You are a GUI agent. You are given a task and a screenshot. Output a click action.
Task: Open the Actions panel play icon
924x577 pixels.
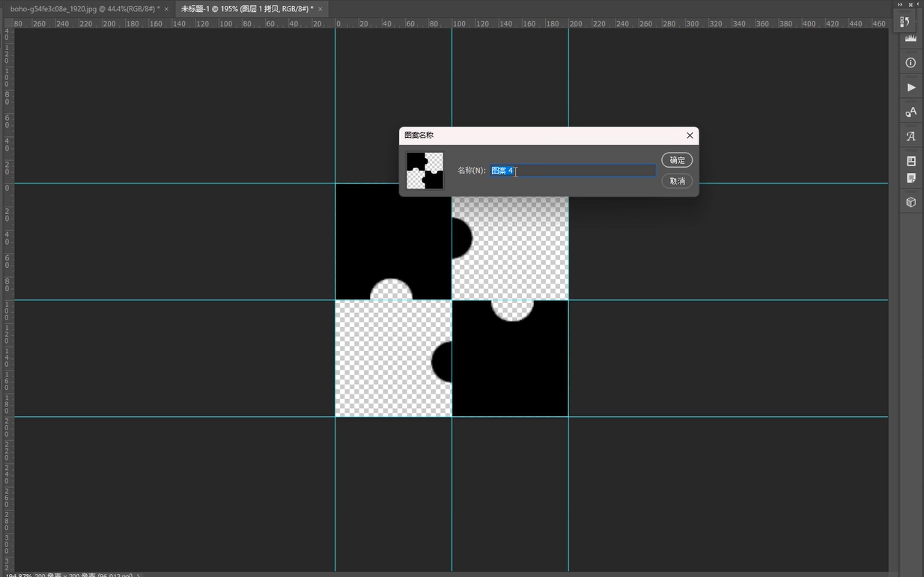pyautogui.click(x=911, y=88)
